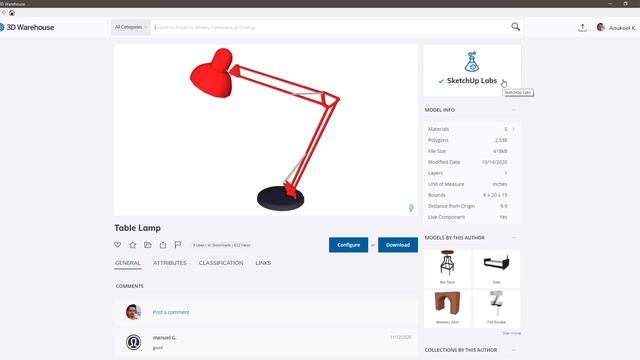
Task: Add model to a folder collection icon
Action: [x=148, y=245]
